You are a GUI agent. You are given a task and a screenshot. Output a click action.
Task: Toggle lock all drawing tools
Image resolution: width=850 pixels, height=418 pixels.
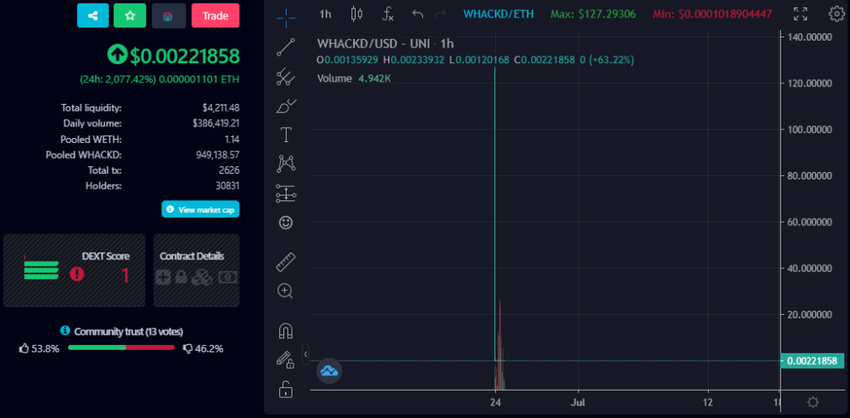(x=286, y=389)
